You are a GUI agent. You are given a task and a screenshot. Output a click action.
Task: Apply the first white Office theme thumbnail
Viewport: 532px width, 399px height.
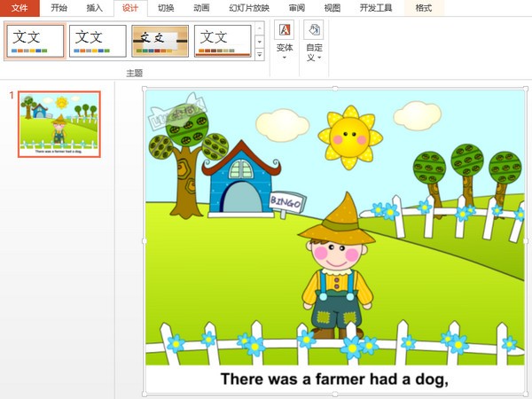click(35, 41)
